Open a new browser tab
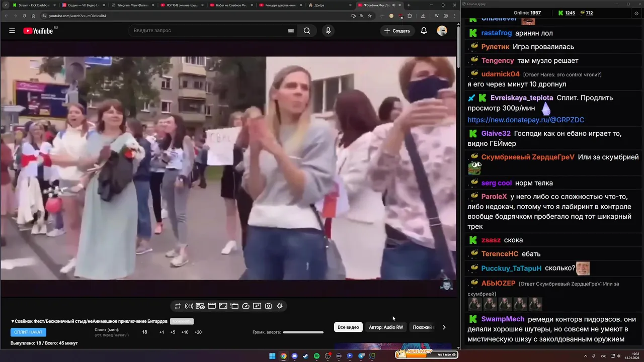 coord(409,5)
